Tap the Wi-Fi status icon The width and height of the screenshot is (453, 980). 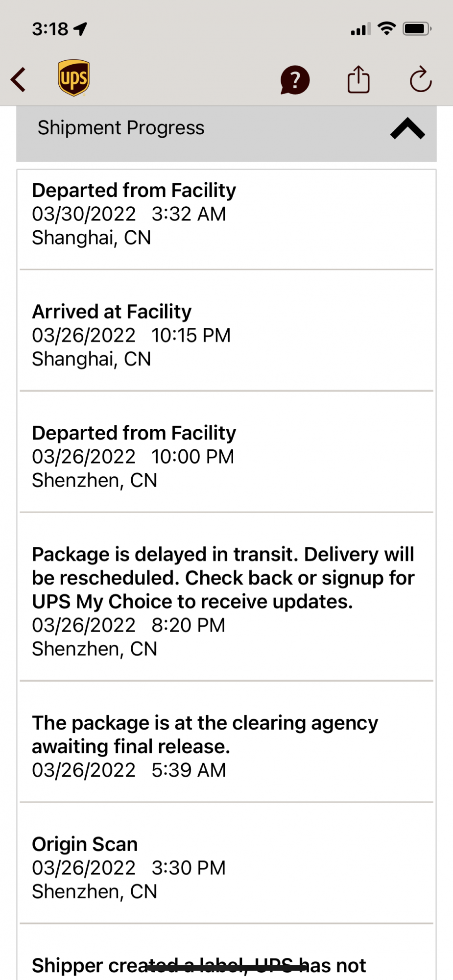pyautogui.click(x=387, y=29)
